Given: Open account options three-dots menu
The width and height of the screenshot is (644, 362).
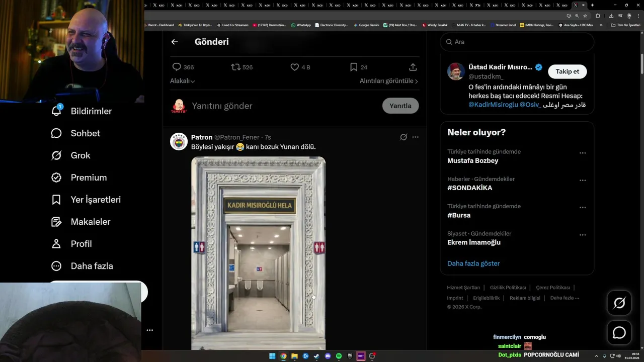Looking at the screenshot, I should [149, 330].
